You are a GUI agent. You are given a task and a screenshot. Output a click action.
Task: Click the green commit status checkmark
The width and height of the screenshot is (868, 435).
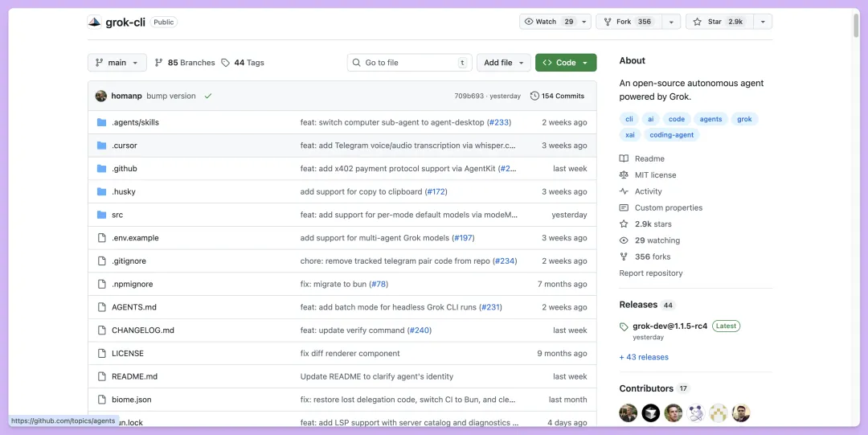click(x=208, y=96)
